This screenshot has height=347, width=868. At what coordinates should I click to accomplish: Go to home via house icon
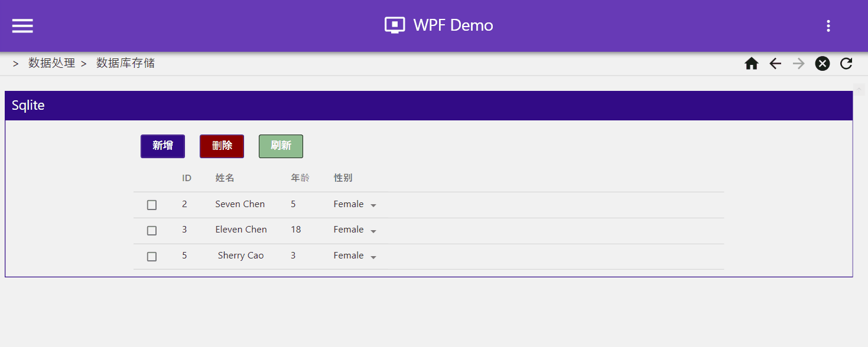[752, 64]
